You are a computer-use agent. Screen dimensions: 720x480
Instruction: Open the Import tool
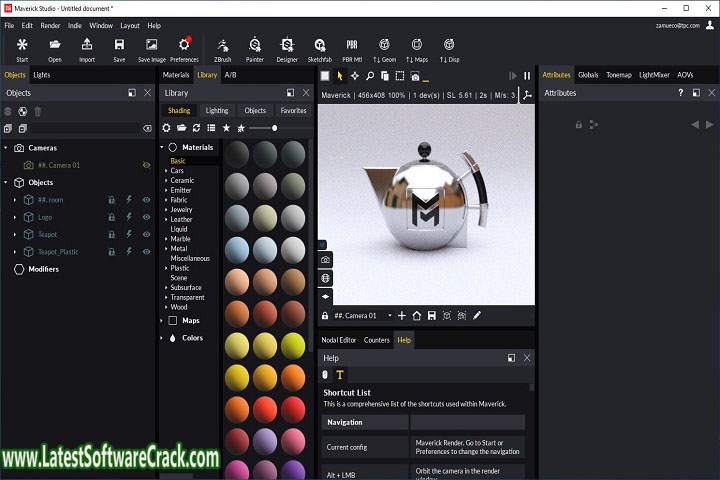(x=87, y=48)
